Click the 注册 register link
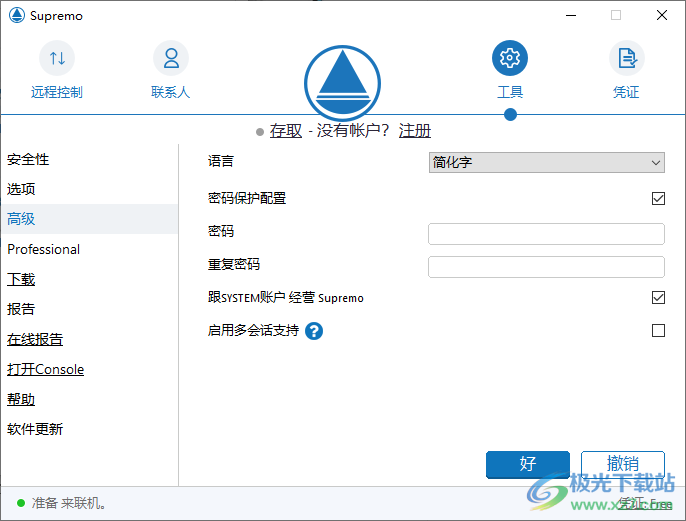The image size is (686, 521). tap(415, 130)
